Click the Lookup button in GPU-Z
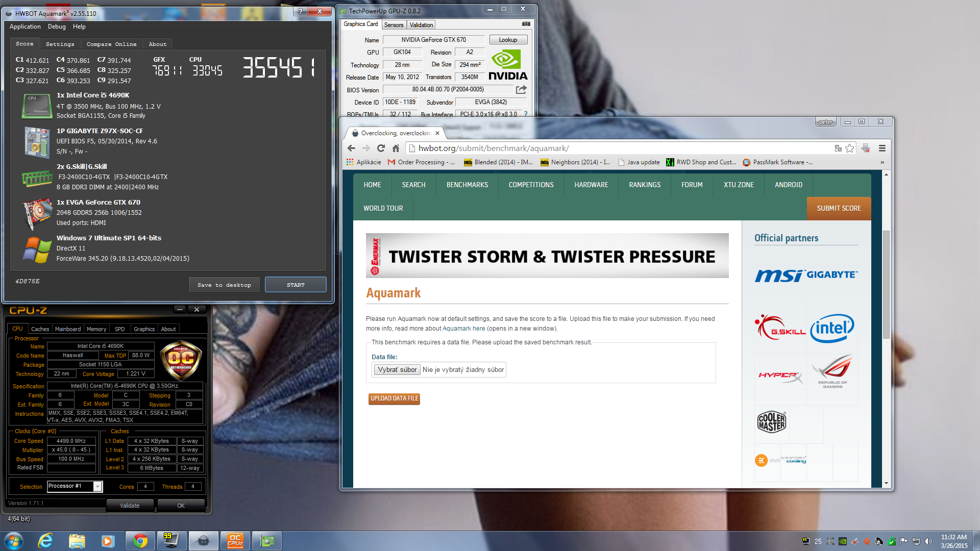Screen dimensions: 980x551 click(508, 40)
